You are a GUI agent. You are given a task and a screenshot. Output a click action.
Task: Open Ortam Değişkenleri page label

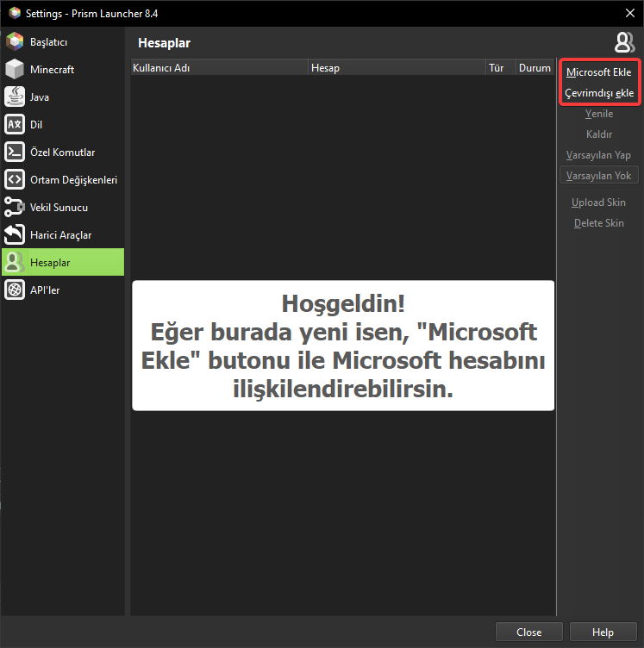73,180
